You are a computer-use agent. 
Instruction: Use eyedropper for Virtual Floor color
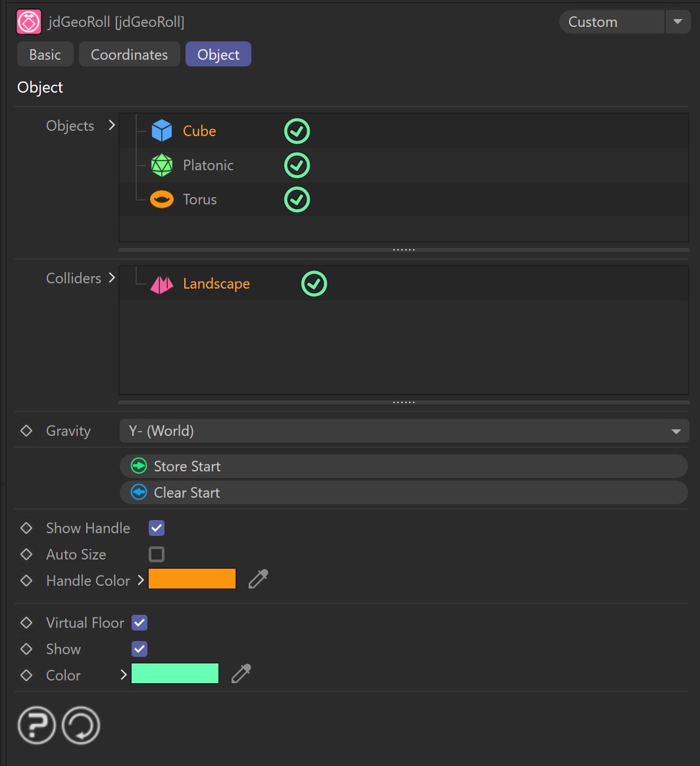pyautogui.click(x=241, y=674)
